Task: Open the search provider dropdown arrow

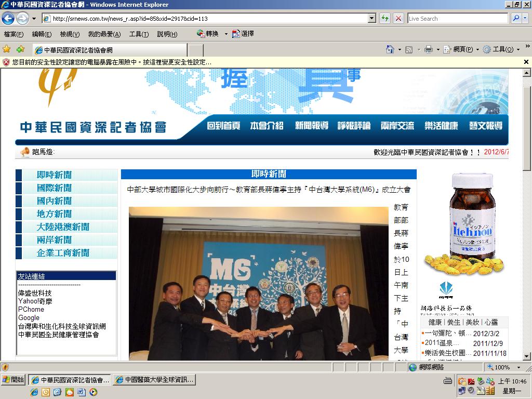Action: tap(525, 18)
